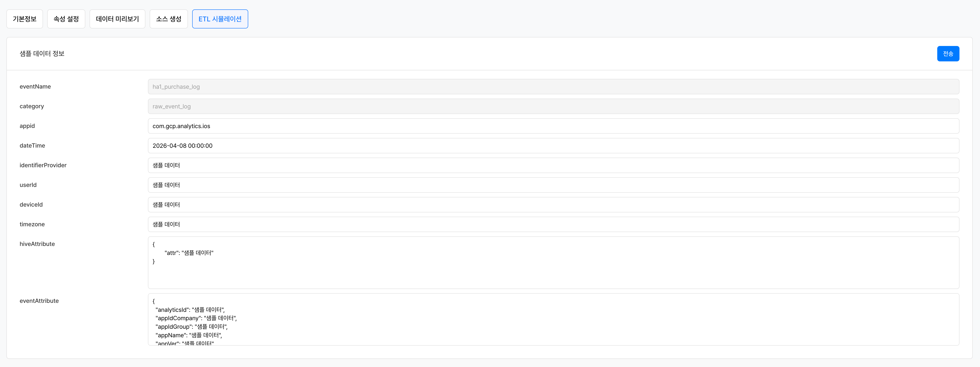This screenshot has width=980, height=367.
Task: Click the 샘플 데이터 정보 panel heading
Action: tap(42, 54)
